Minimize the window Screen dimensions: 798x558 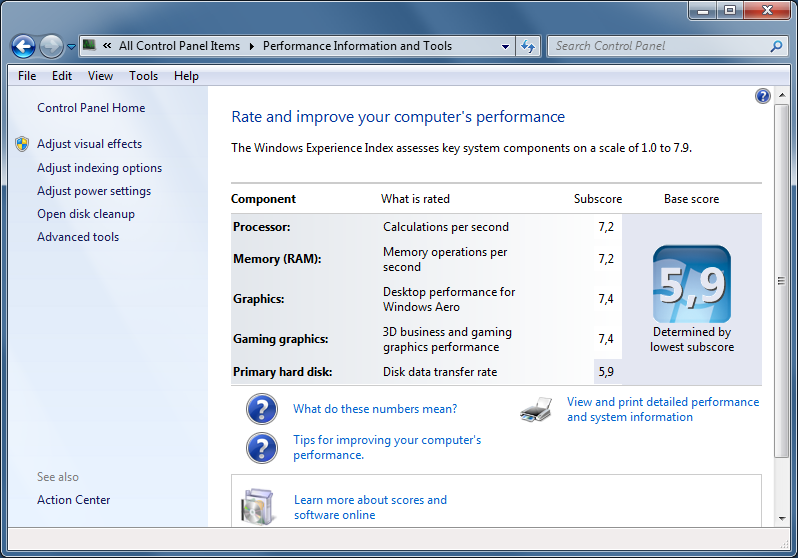tap(703, 10)
